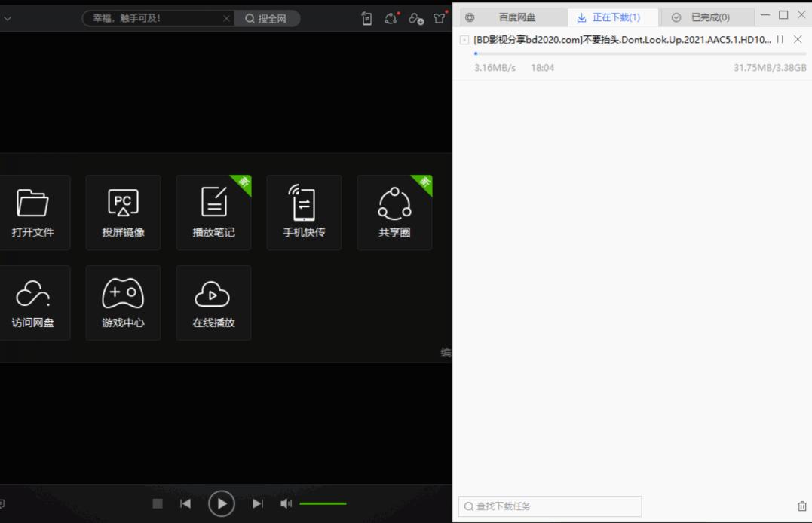This screenshot has width=812, height=523.
Task: Open 播放笔记 playback notes
Action: 213,213
